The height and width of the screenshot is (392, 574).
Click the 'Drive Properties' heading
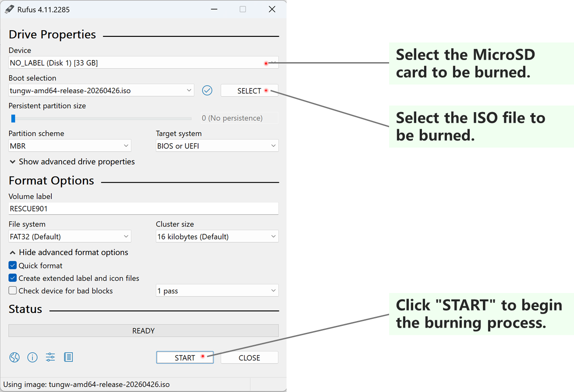click(x=52, y=35)
